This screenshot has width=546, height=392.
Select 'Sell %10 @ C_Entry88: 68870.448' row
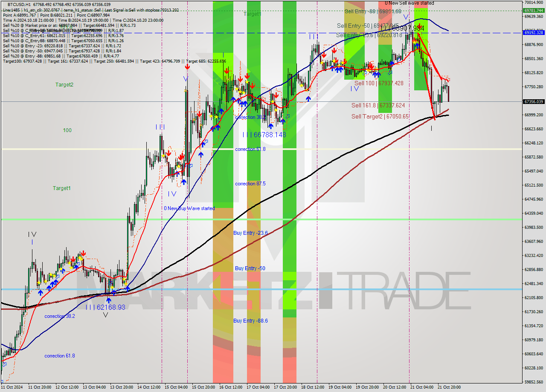click(x=64, y=40)
